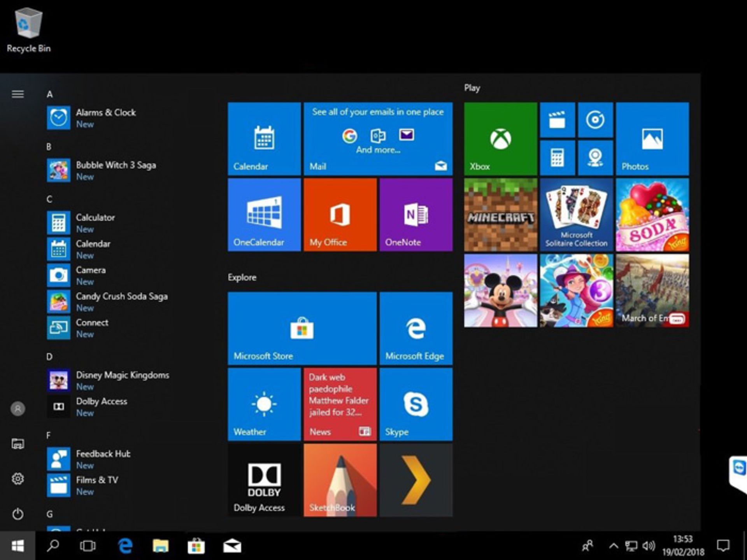This screenshot has width=747, height=560.
Task: Open taskbar Search magnifier
Action: tap(53, 546)
